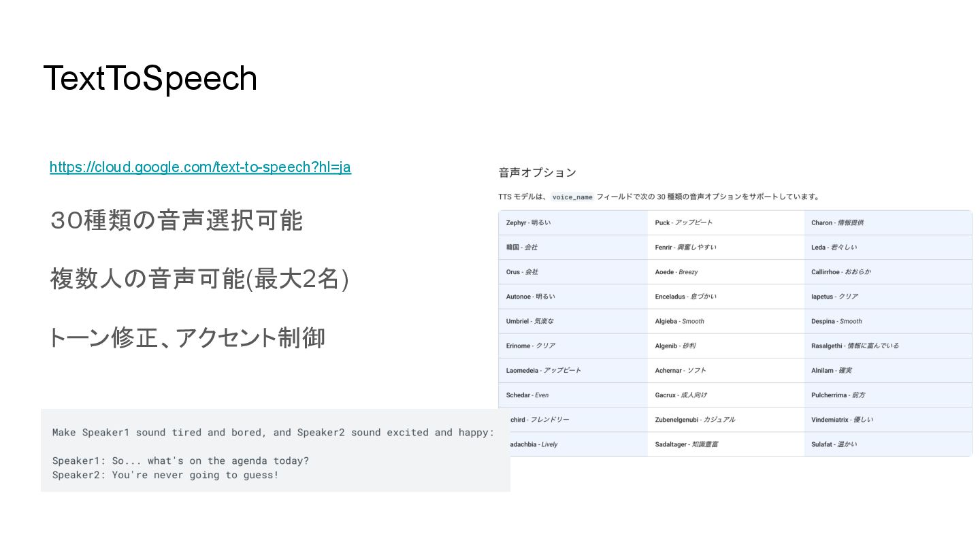Select the 'Schedar - Even' cell
Screen dimensions: 980x551
tap(573, 395)
